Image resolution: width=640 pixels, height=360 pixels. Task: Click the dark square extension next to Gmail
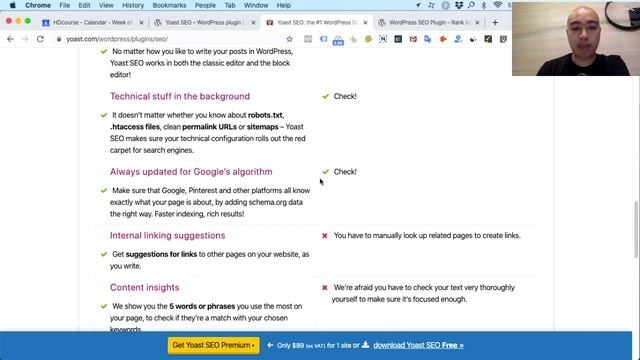pyautogui.click(x=398, y=39)
